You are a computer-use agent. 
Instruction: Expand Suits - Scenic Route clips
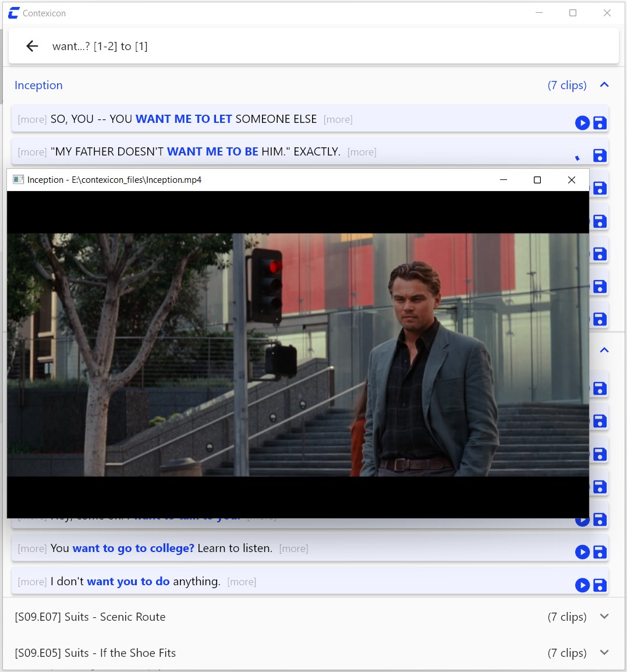[x=604, y=616]
